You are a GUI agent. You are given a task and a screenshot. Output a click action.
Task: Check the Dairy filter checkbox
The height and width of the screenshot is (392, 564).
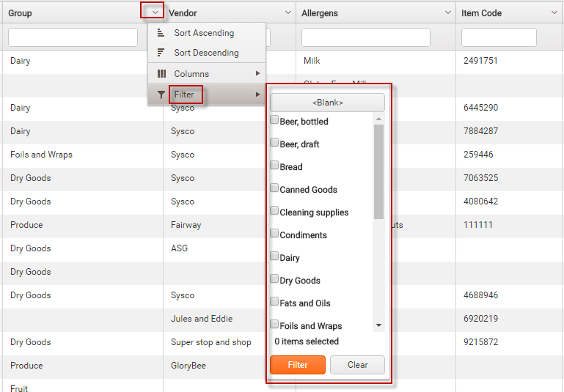click(274, 256)
